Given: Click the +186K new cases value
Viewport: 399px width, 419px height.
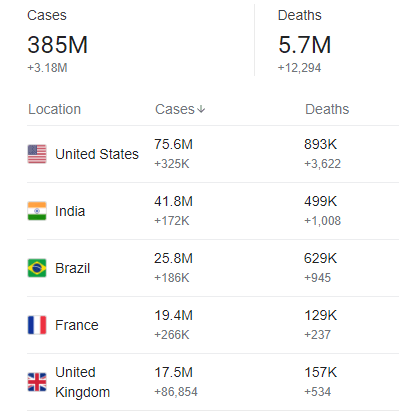Looking at the screenshot, I should pos(172,278).
